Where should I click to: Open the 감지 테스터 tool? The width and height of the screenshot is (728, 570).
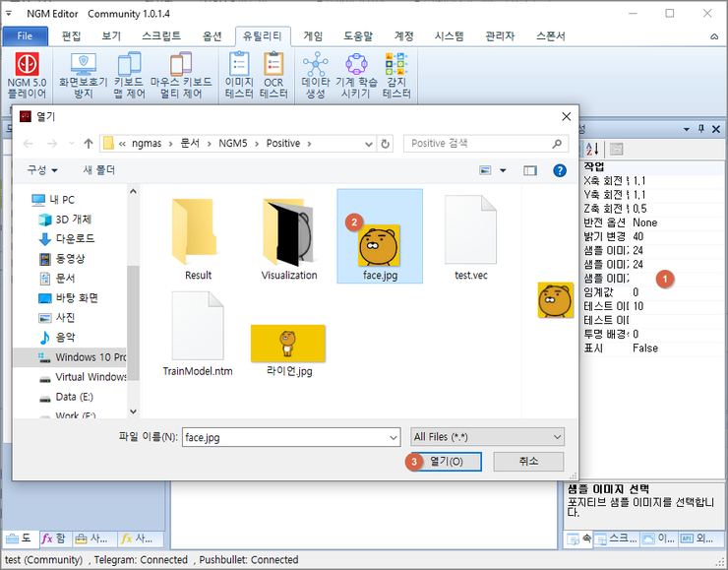point(396,75)
